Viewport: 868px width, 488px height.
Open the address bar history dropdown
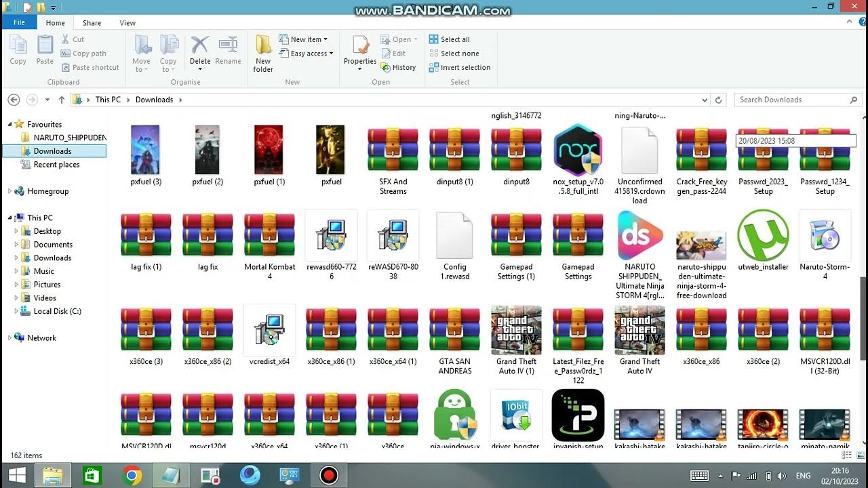[705, 100]
